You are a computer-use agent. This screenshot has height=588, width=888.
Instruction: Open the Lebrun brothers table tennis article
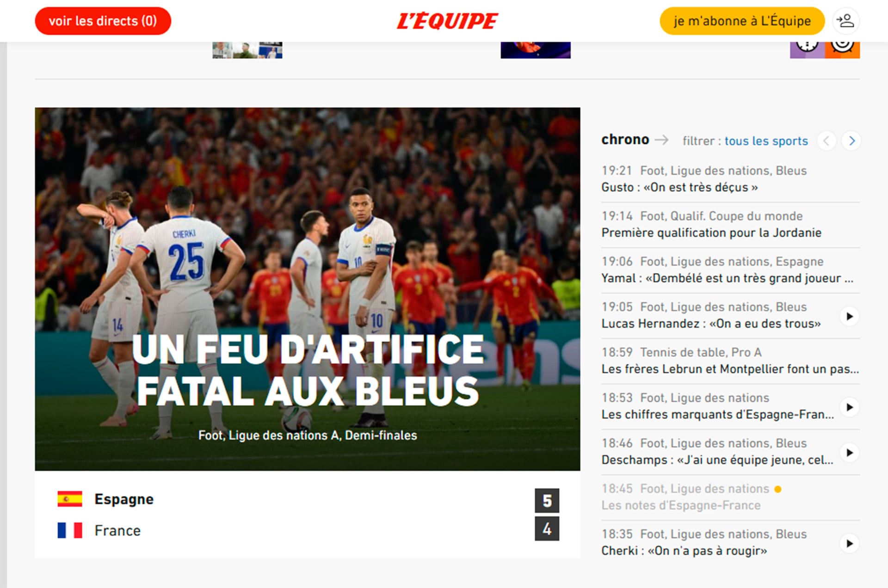730,369
